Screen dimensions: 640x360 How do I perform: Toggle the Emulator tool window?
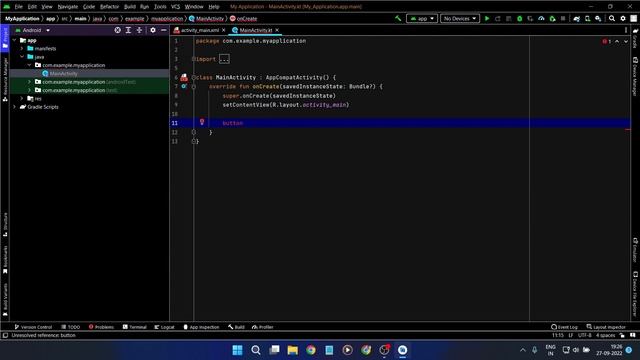[635, 250]
